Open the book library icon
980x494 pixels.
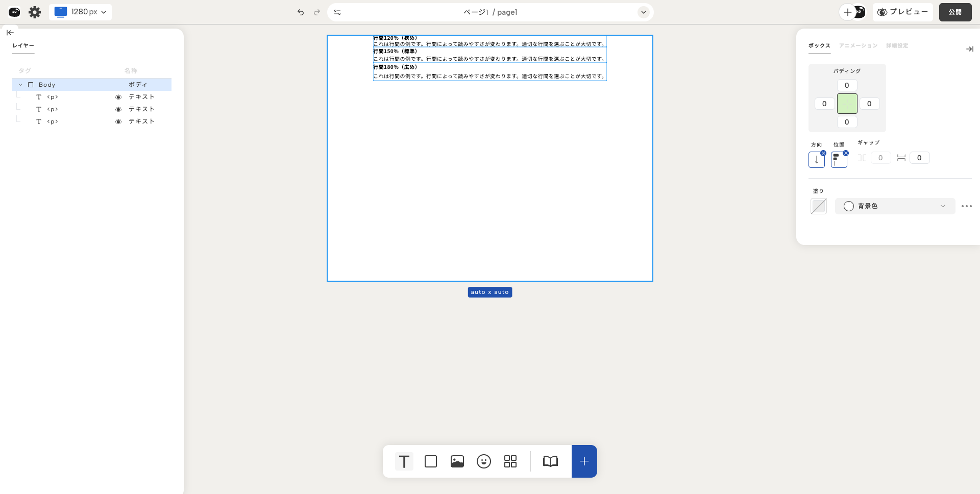(550, 461)
